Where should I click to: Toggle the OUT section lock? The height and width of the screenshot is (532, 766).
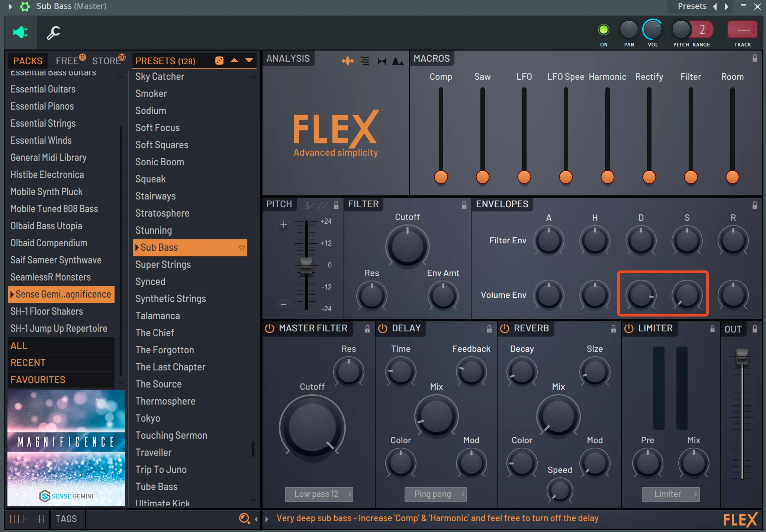coord(755,329)
